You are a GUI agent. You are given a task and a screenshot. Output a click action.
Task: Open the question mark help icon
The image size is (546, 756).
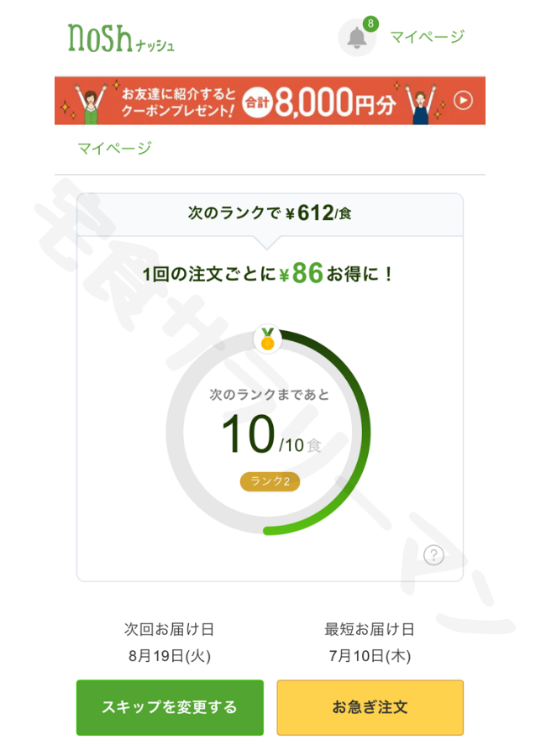[433, 555]
